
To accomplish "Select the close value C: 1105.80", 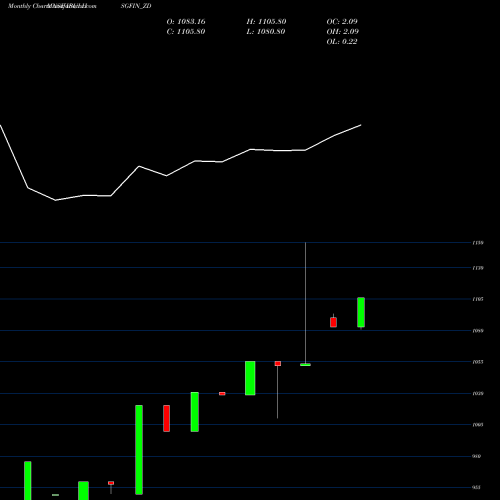I will 186,31.
